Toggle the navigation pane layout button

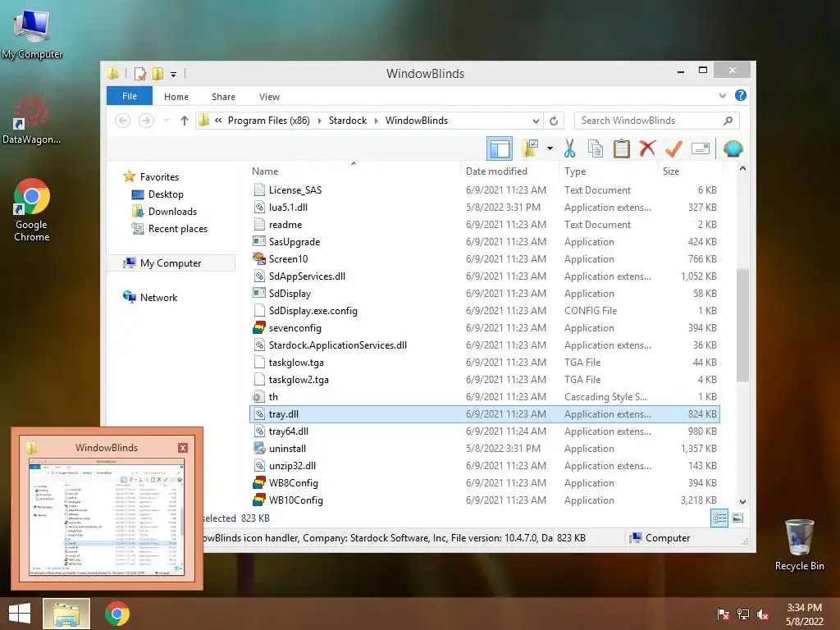tap(500, 148)
